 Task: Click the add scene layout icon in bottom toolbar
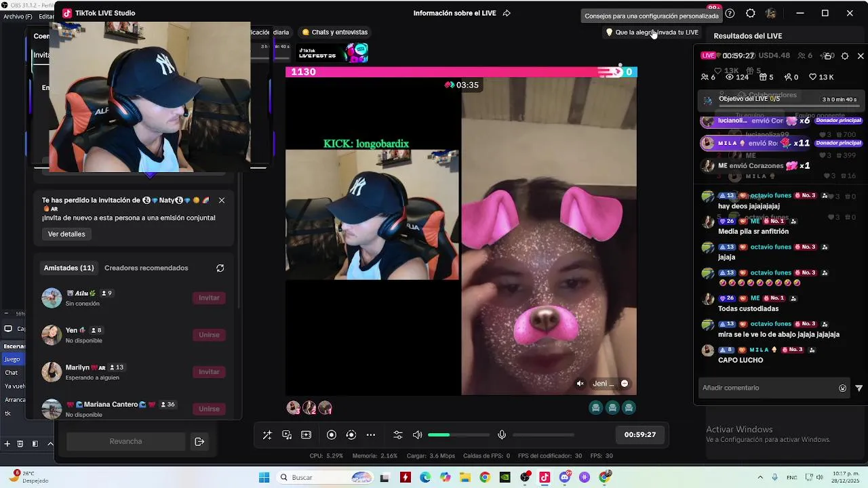(307, 435)
